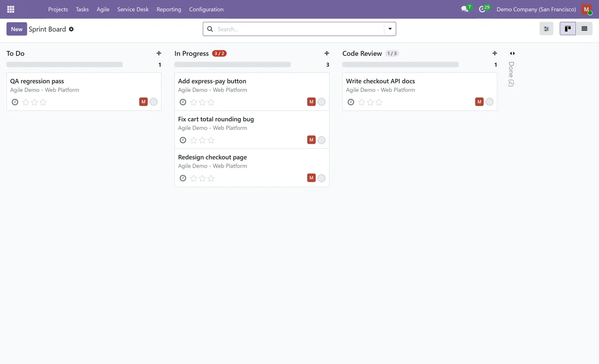599x364 pixels.
Task: Open activities clock with 29 pending
Action: 483,9
